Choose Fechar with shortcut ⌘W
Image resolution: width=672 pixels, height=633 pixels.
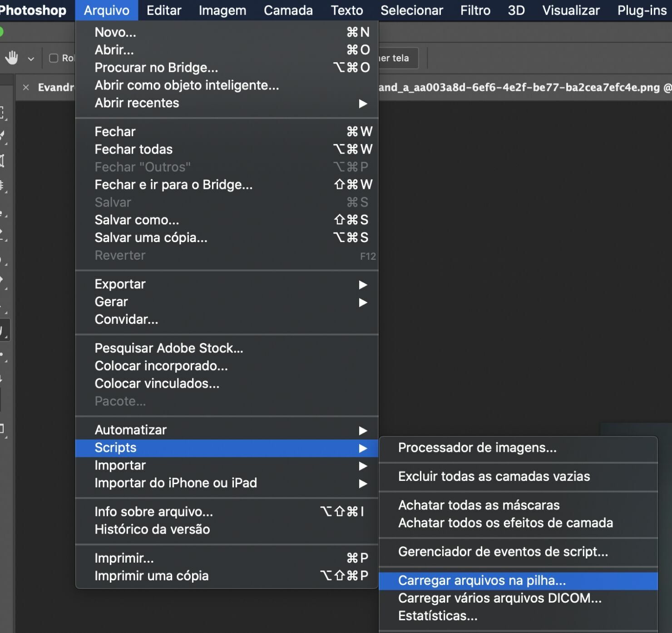[x=227, y=132]
